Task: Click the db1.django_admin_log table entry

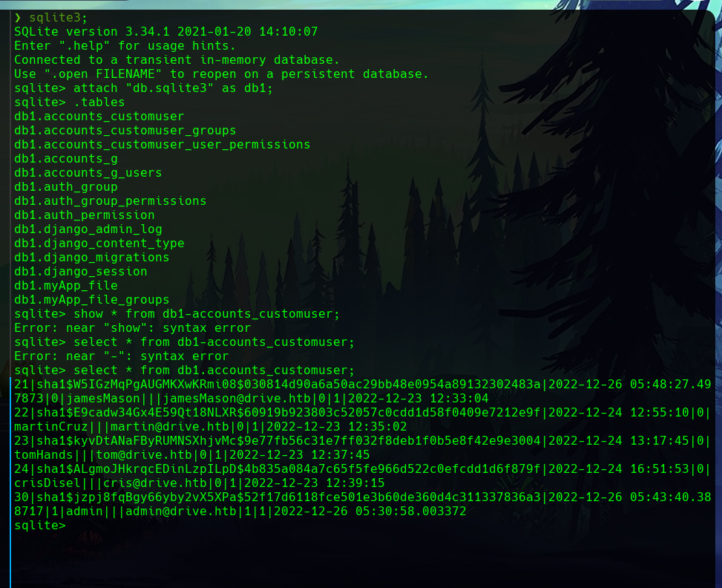Action: (x=88, y=229)
